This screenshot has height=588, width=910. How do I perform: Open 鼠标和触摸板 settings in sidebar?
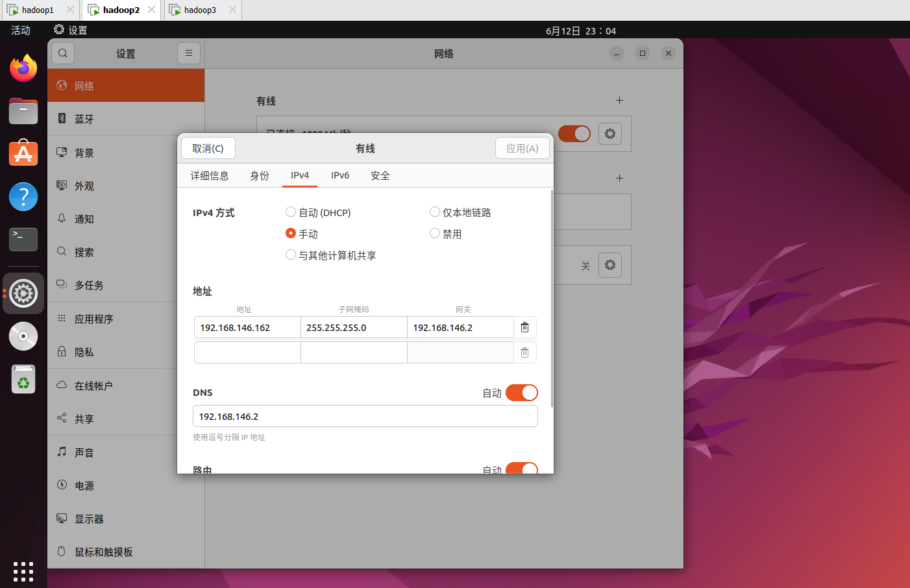[126, 552]
